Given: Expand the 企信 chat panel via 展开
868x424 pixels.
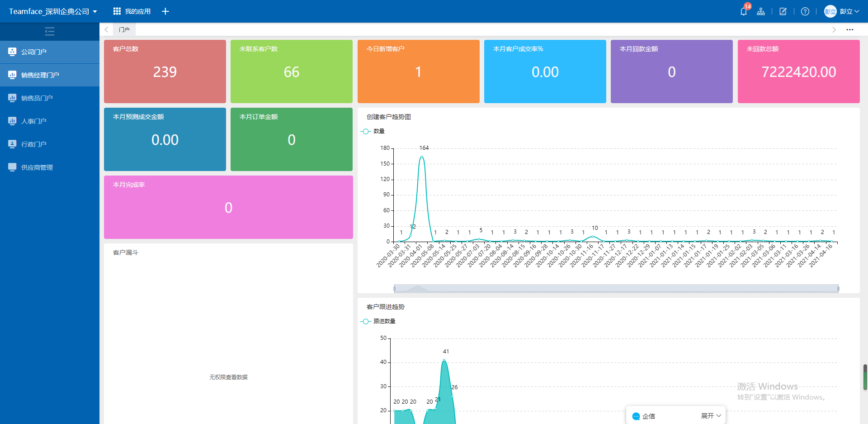Looking at the screenshot, I should coord(711,416).
